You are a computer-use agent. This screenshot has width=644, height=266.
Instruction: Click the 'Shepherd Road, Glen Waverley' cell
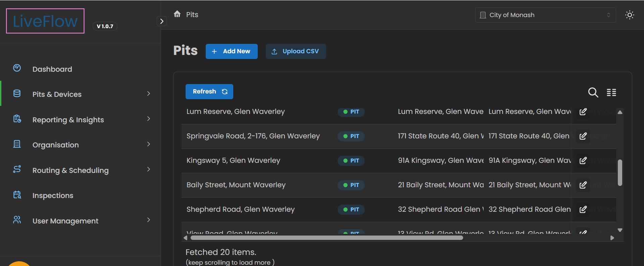click(241, 209)
